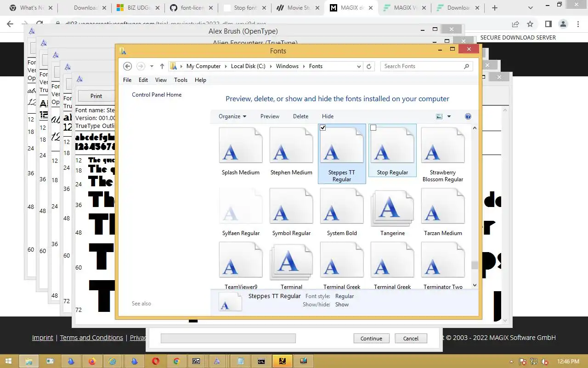Image resolution: width=588 pixels, height=368 pixels.
Task: Open the File menu
Action: coord(127,80)
